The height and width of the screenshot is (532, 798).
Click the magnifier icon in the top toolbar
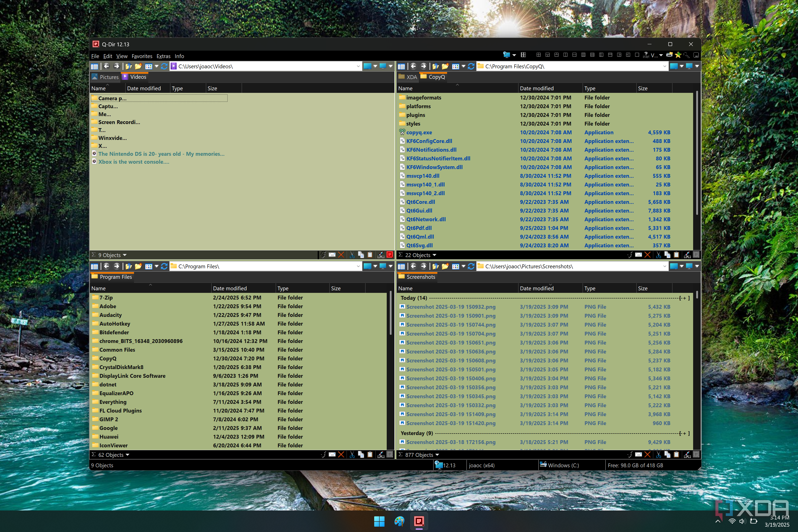point(686,55)
